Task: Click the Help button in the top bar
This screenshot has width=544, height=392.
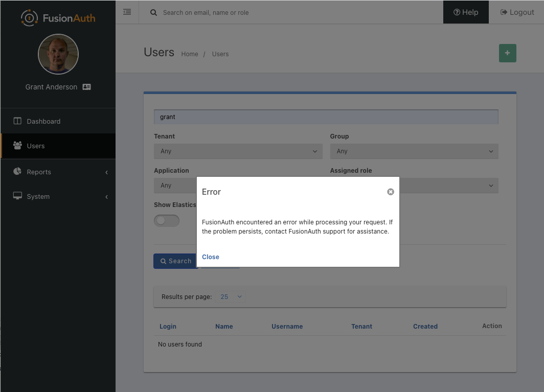Action: point(466,12)
